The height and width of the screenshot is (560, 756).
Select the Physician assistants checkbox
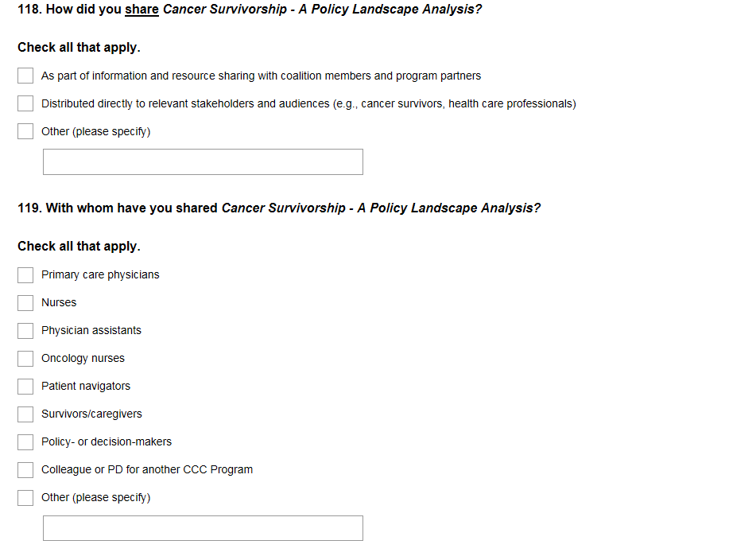(25, 331)
